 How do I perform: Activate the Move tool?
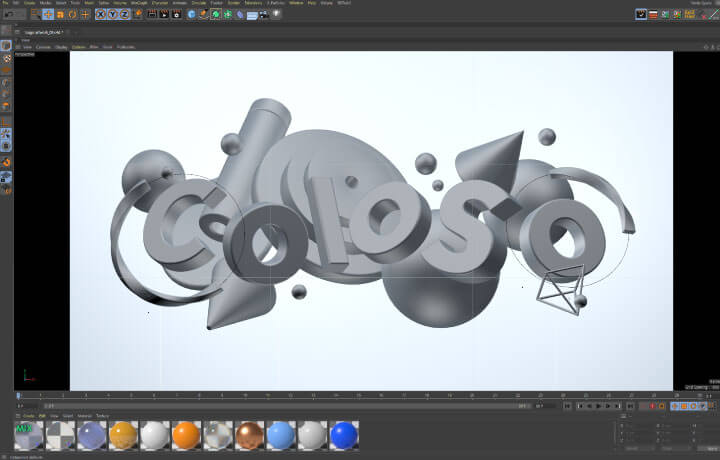pos(48,14)
